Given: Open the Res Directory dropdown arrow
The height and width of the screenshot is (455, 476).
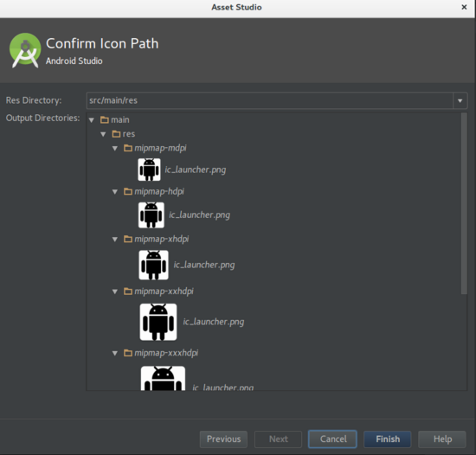Looking at the screenshot, I should [x=460, y=100].
